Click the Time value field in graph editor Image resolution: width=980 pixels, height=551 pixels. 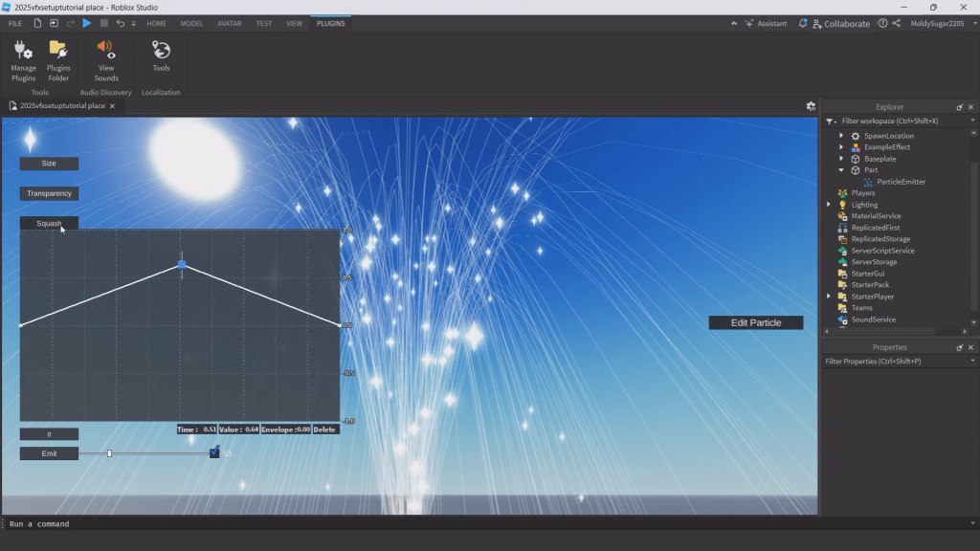click(x=197, y=430)
